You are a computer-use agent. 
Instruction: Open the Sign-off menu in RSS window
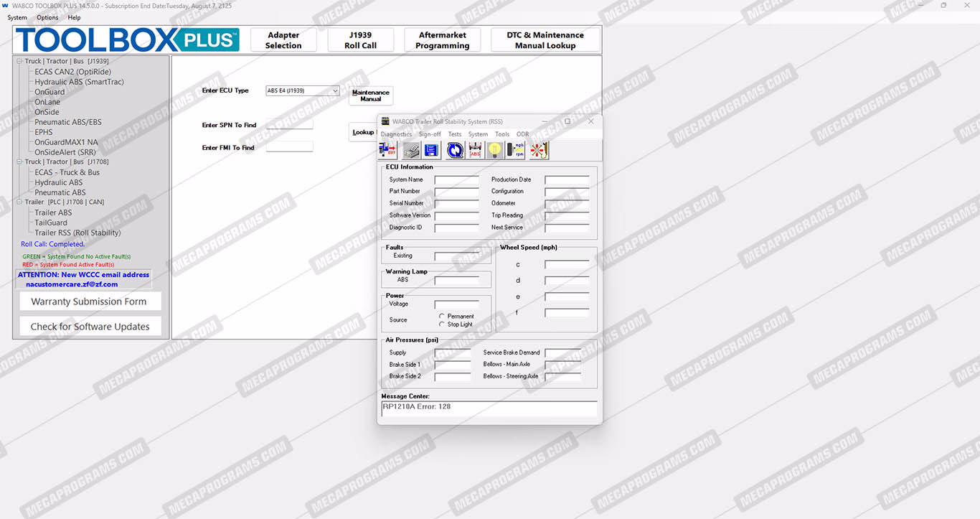430,134
